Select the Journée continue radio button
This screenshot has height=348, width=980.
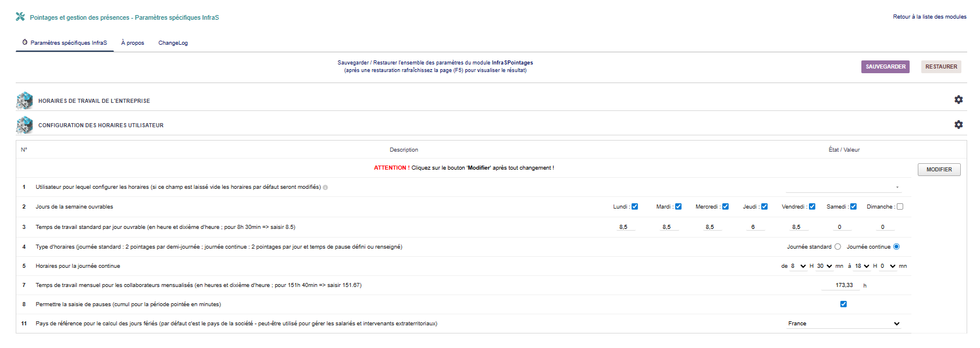point(896,246)
